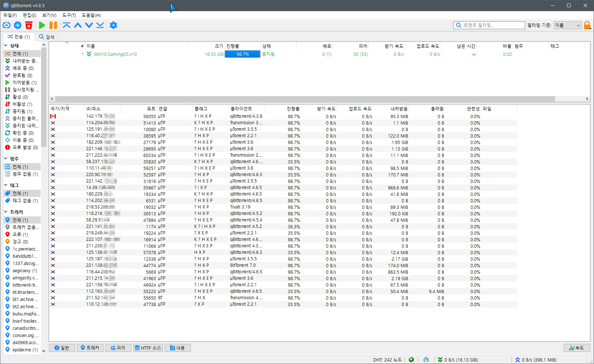The width and height of the screenshot is (594, 364).
Task: Click download speed 0 B/s (16.13 GiB) status
Action: point(458,360)
